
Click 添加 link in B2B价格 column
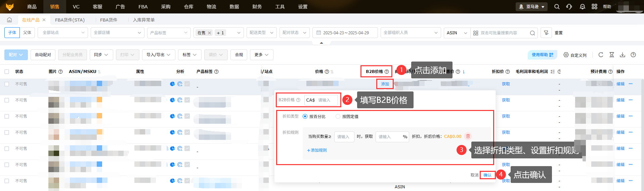pos(385,84)
